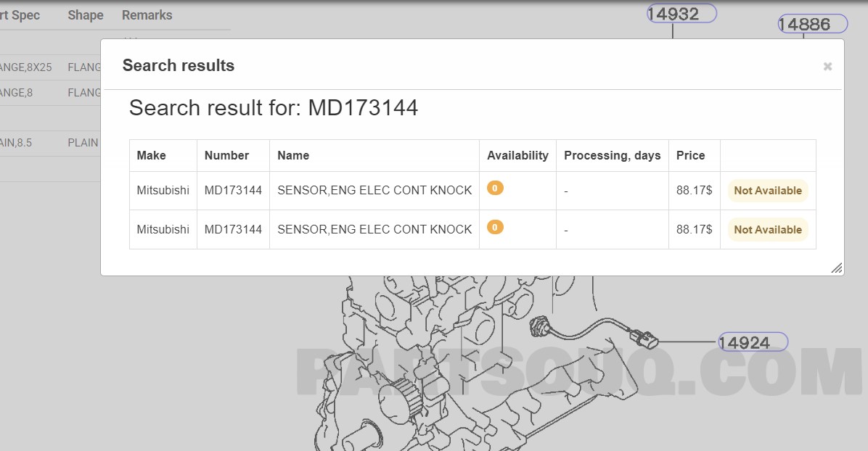Viewport: 868px width, 451px height.
Task: Select diagram callout 14886
Action: [x=813, y=24]
